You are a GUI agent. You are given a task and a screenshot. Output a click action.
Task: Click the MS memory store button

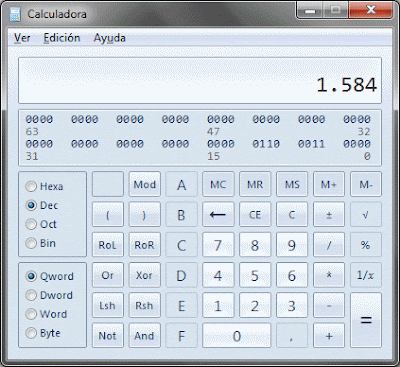point(292,184)
